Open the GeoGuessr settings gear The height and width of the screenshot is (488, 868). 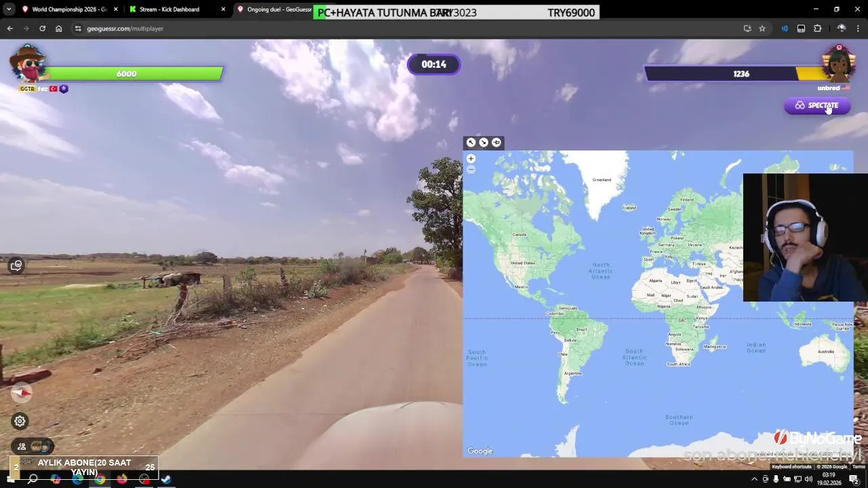pyautogui.click(x=20, y=421)
